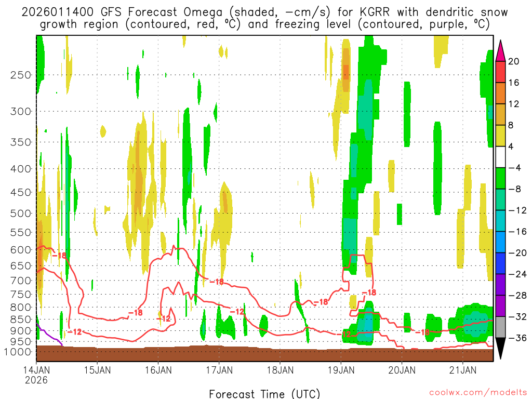Click the 'Forecast Time (UTC)' axis title
The width and height of the screenshot is (532, 399).
[x=264, y=394]
